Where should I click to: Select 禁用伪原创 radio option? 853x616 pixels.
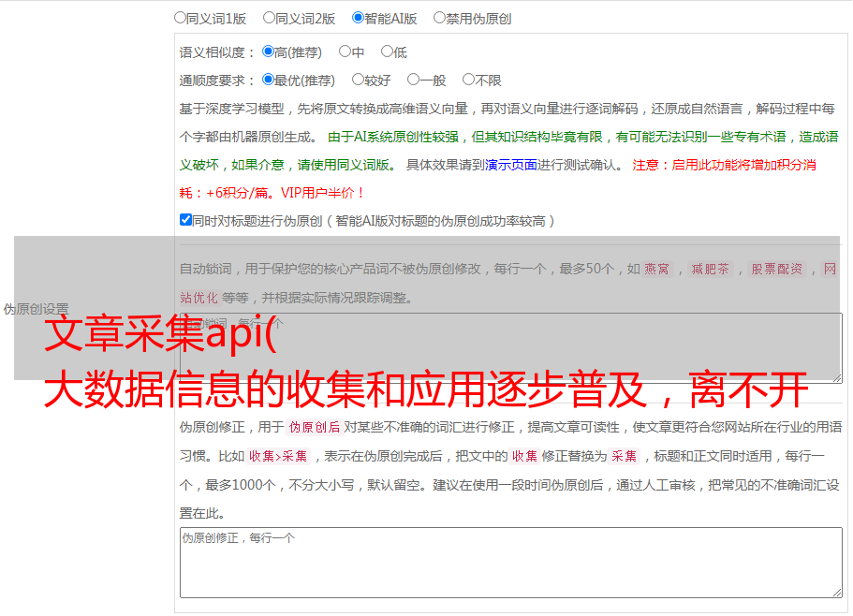(439, 18)
